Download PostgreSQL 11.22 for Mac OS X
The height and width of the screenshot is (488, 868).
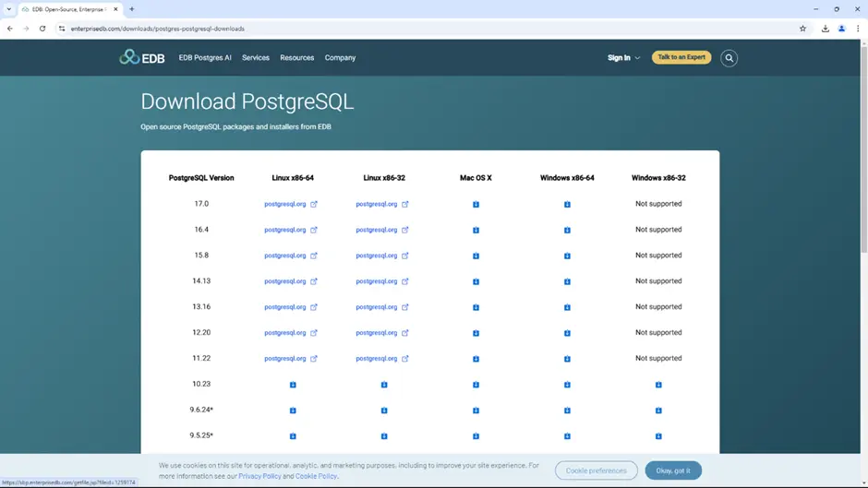point(476,359)
